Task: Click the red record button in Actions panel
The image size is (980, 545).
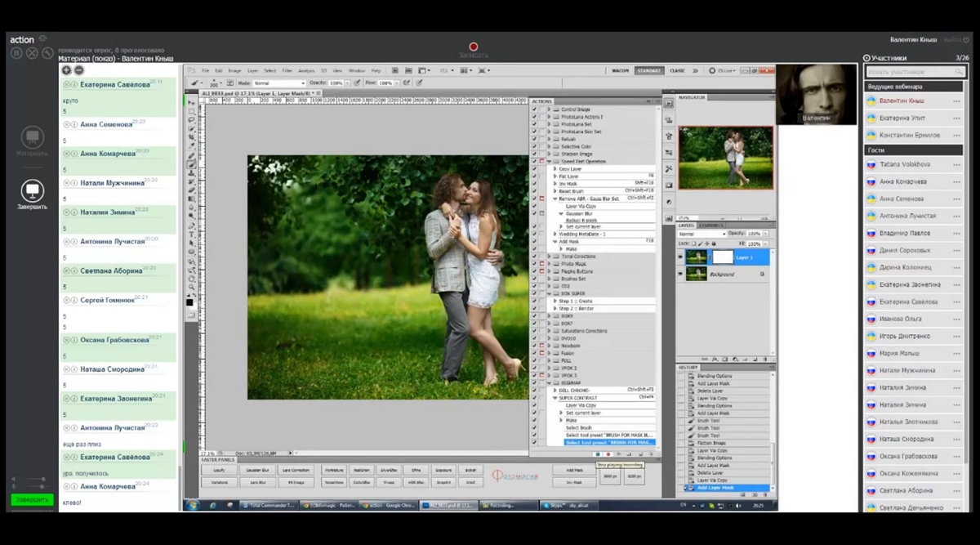Action: tap(608, 454)
